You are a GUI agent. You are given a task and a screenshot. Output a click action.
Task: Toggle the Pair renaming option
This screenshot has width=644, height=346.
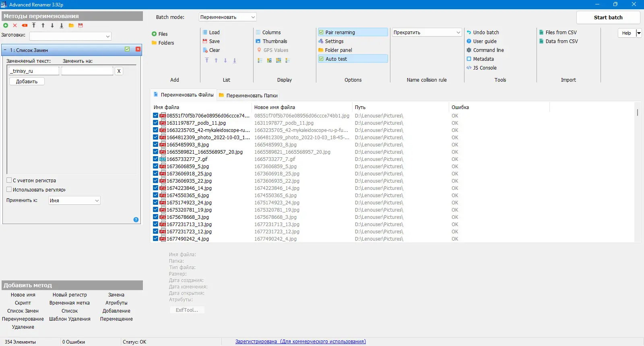point(353,32)
